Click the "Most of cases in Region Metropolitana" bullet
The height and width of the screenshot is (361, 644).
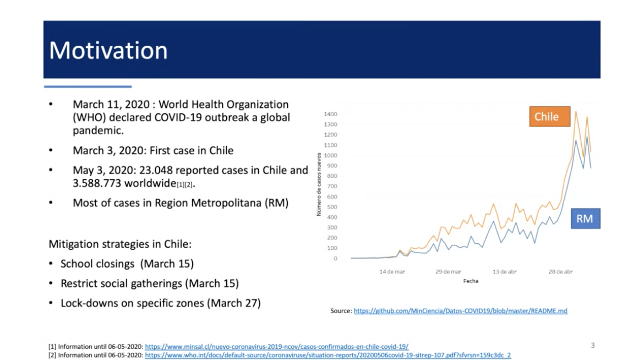tap(180, 203)
